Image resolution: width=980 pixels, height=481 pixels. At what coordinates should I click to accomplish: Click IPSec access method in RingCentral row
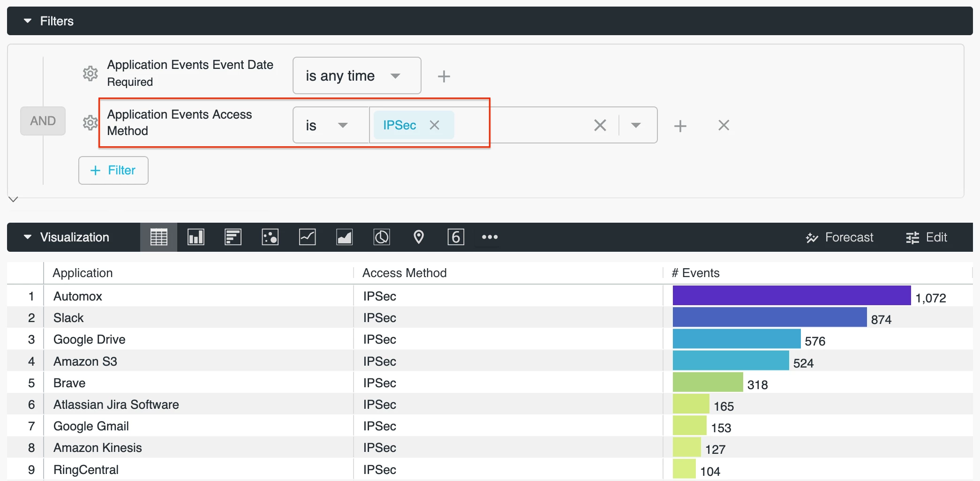[x=379, y=470]
